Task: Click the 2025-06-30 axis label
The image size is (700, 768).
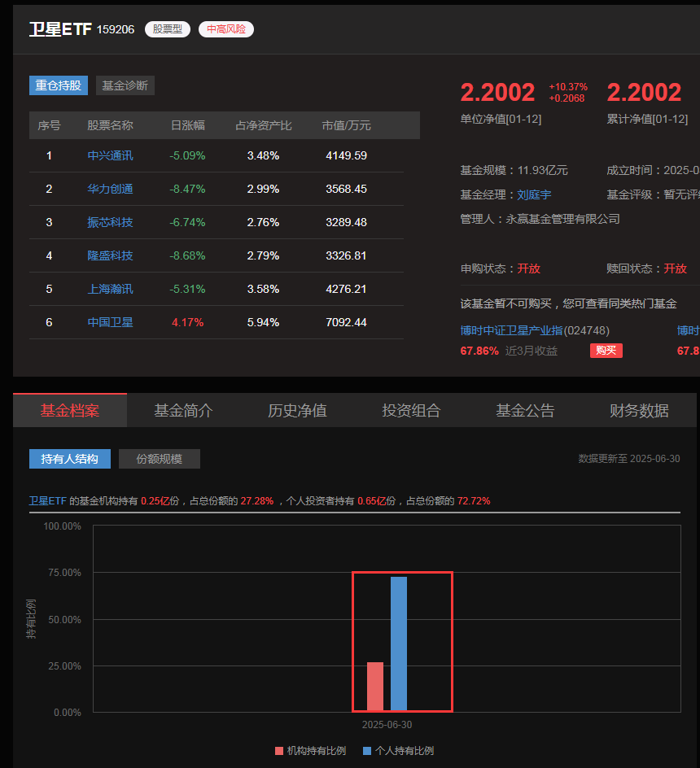Action: 387,725
